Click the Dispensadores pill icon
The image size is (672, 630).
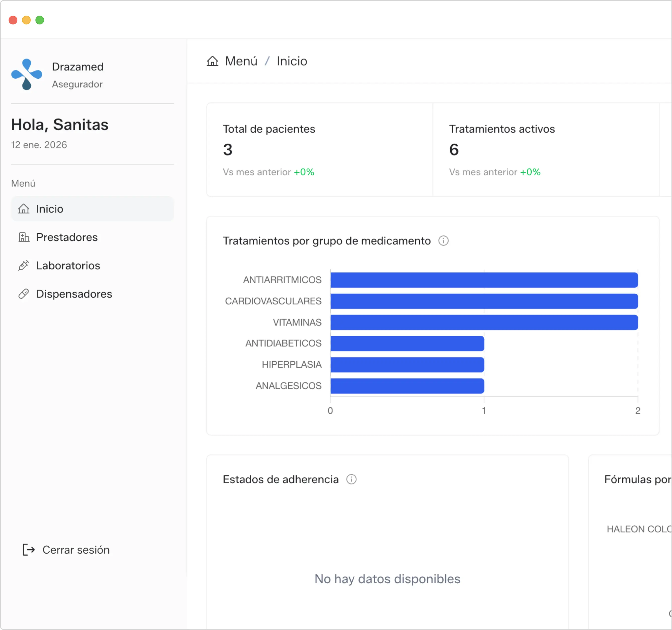tap(24, 294)
